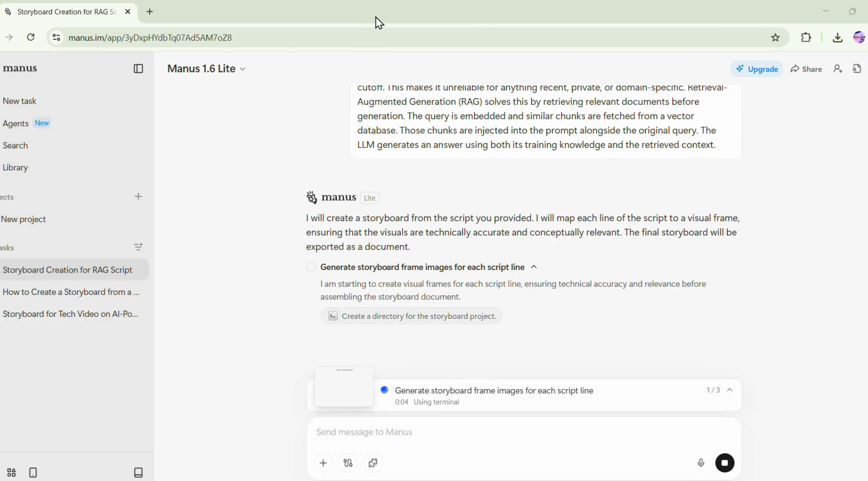Open the rag_storyboard preview thumbnail
Screen dimensions: 868x481
pyautogui.click(x=344, y=387)
